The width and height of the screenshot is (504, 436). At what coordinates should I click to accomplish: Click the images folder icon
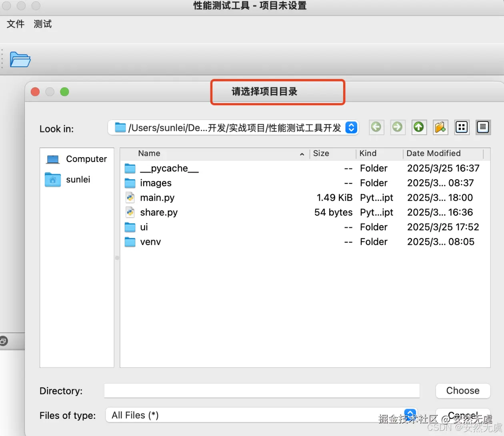130,183
